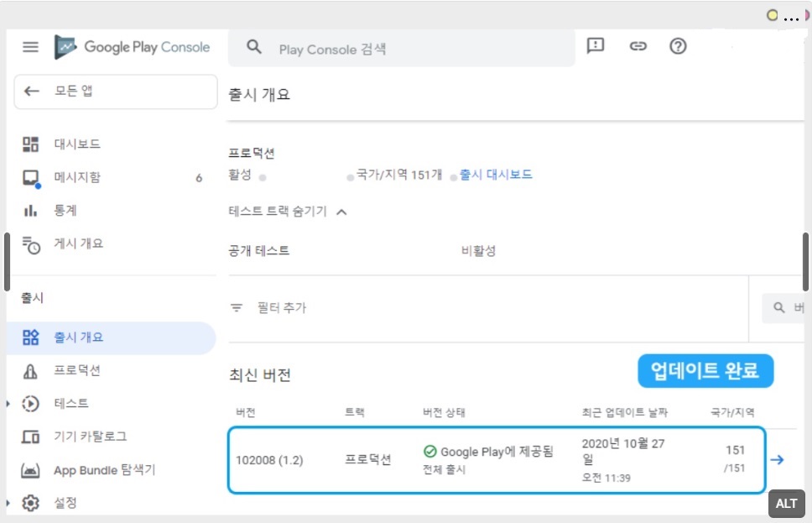Click the version search box on right
Image resolution: width=812 pixels, height=523 pixels.
coord(783,308)
